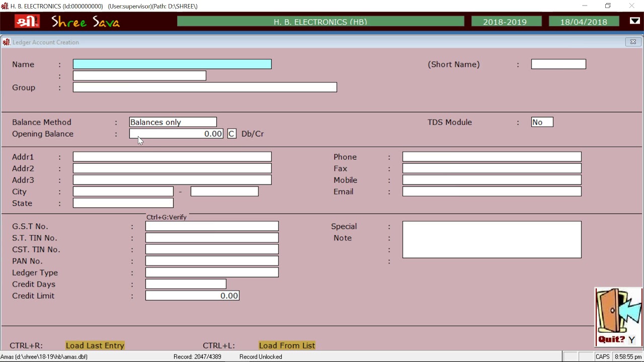Close the Ledger Account Creation window
644x362 pixels.
click(x=633, y=42)
